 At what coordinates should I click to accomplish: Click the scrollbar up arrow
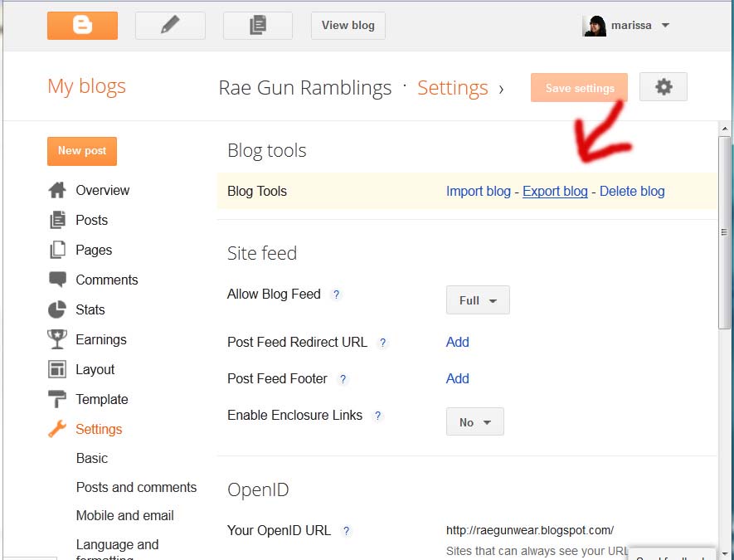click(725, 129)
